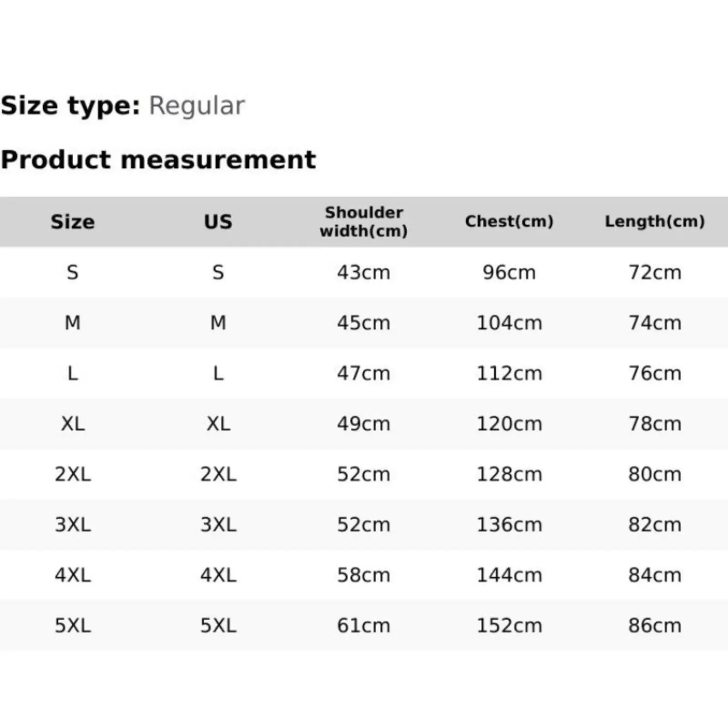Click the 112cm chest value
The image size is (728, 728).
(509, 374)
